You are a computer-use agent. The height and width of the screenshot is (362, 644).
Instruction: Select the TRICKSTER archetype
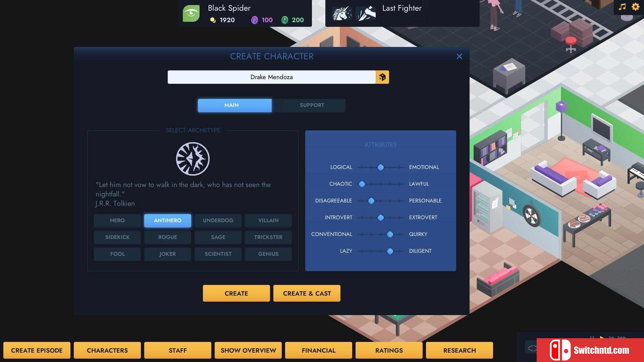[268, 237]
